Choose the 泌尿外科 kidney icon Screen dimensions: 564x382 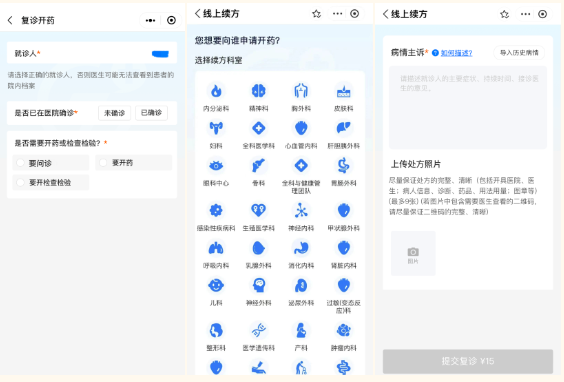(x=301, y=286)
